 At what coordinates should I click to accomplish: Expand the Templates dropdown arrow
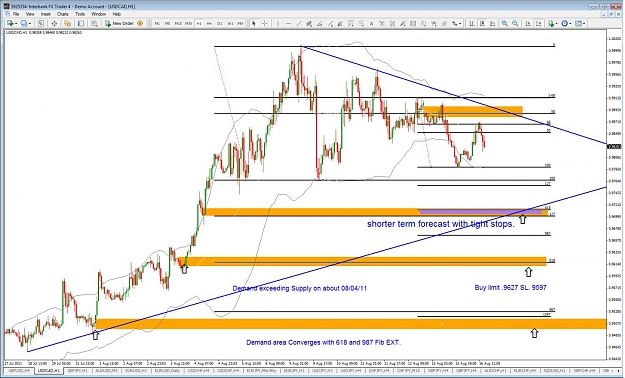click(x=584, y=24)
